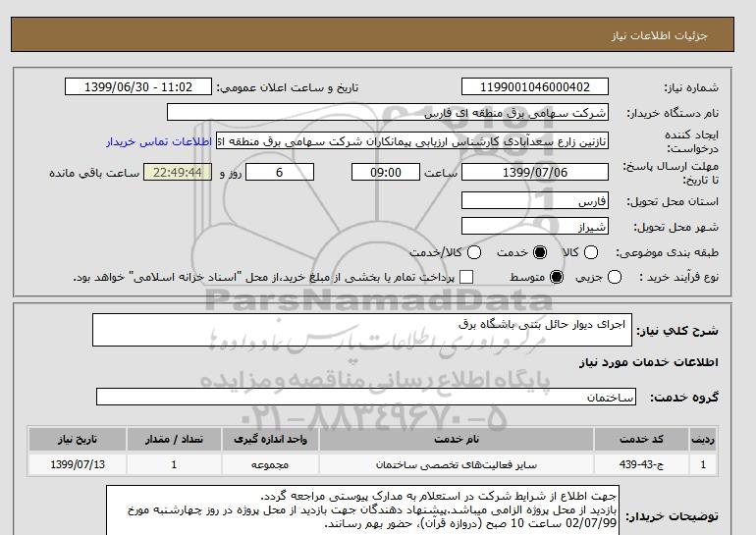Open the اطلاعات تماس خریدار link

point(159,142)
